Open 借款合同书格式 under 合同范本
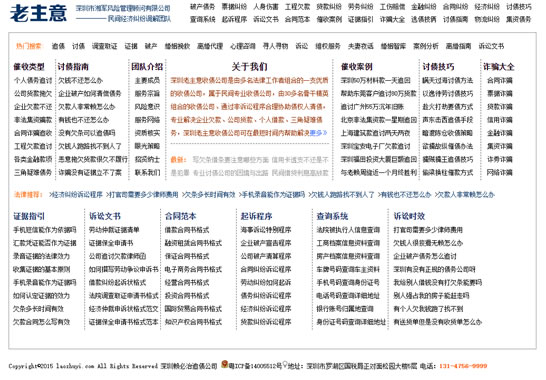 click(x=187, y=230)
